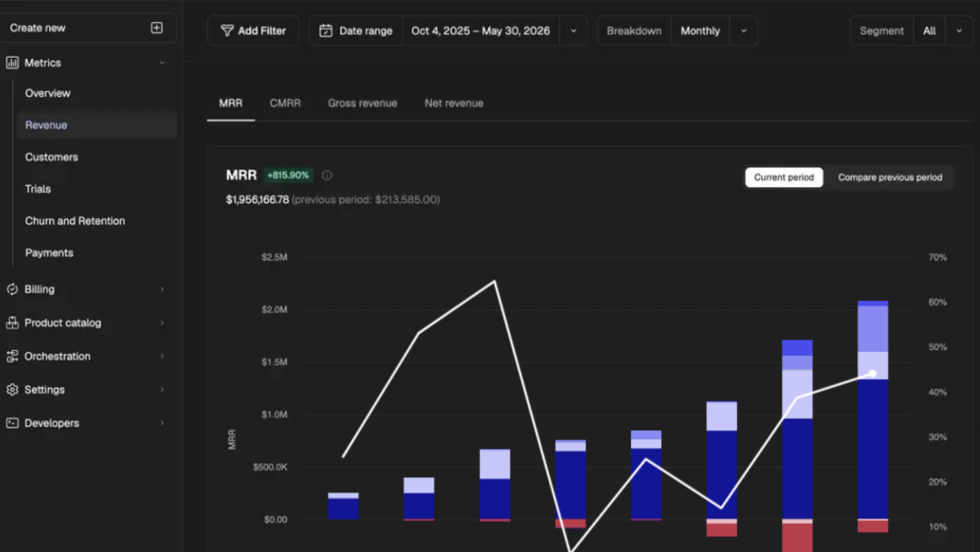Click the Billing icon in sidebar
The height and width of the screenshot is (552, 980).
tap(12, 289)
